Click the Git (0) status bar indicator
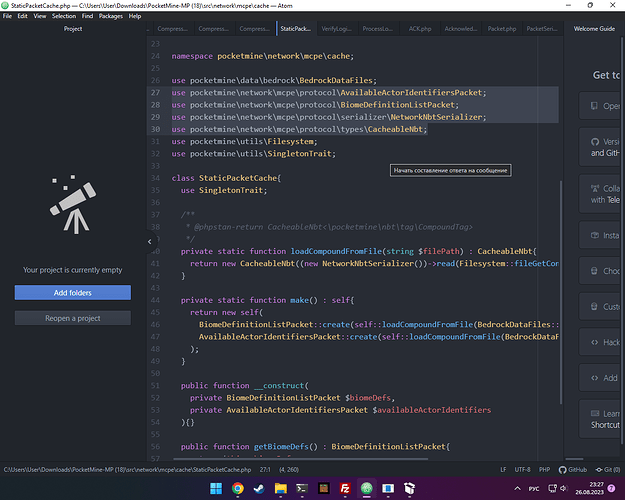This screenshot has width=625, height=500. [x=606, y=468]
